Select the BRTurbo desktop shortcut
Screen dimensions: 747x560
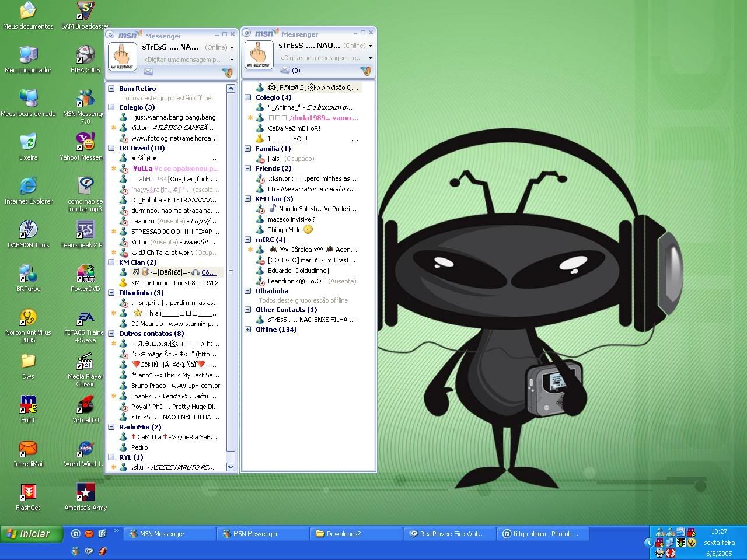28,278
